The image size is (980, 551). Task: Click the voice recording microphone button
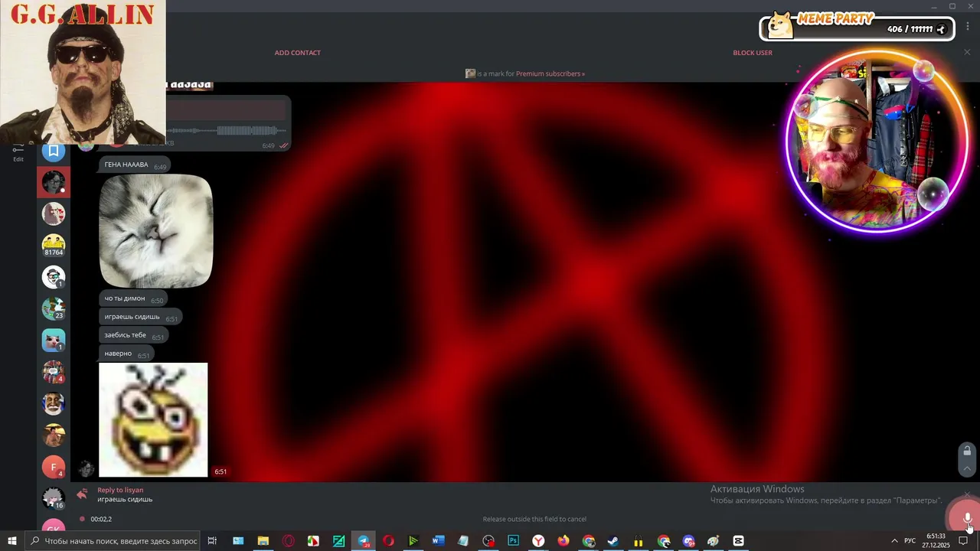point(967,518)
